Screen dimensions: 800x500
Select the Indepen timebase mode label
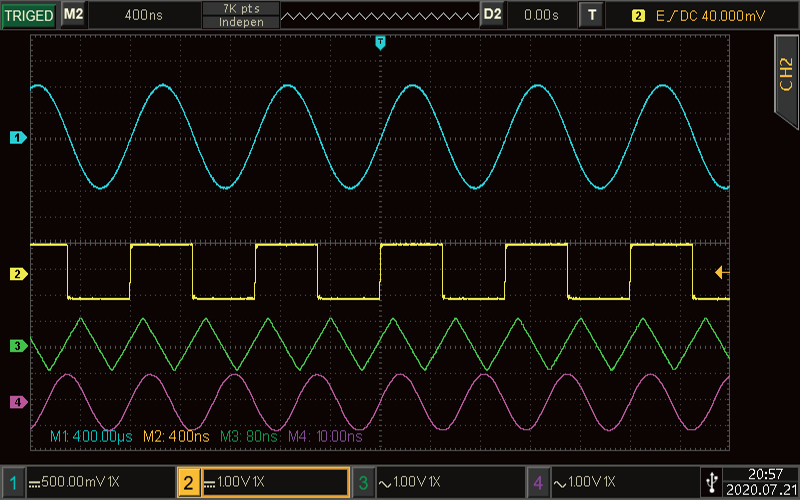(241, 22)
